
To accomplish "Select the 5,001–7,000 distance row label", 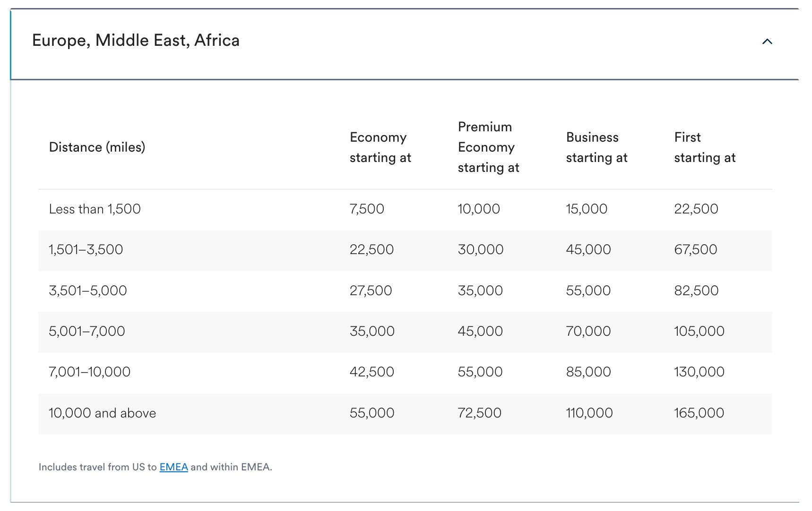I will click(x=86, y=331).
